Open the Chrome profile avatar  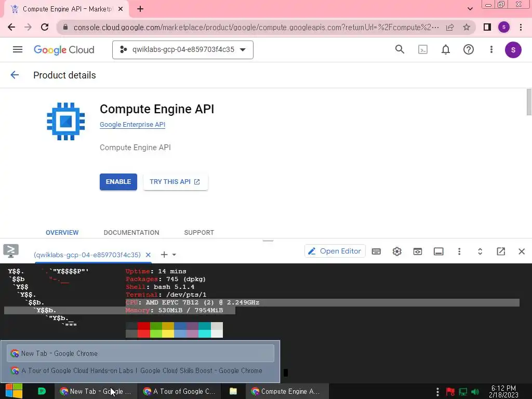(504, 27)
